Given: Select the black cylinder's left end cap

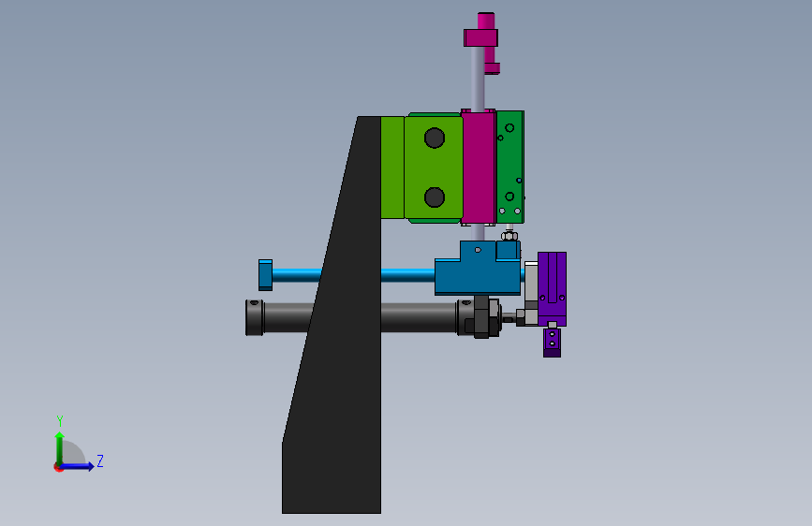Looking at the screenshot, I should 254,317.
